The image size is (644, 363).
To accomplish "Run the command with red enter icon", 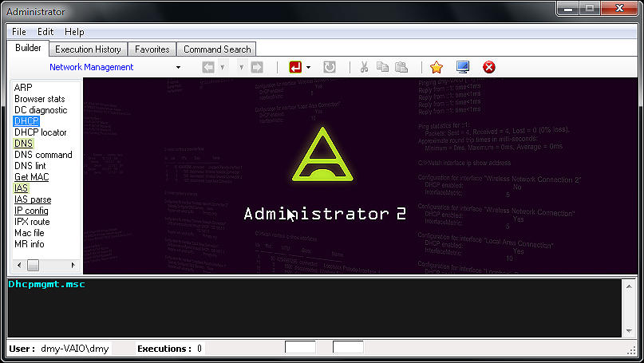I will point(295,67).
